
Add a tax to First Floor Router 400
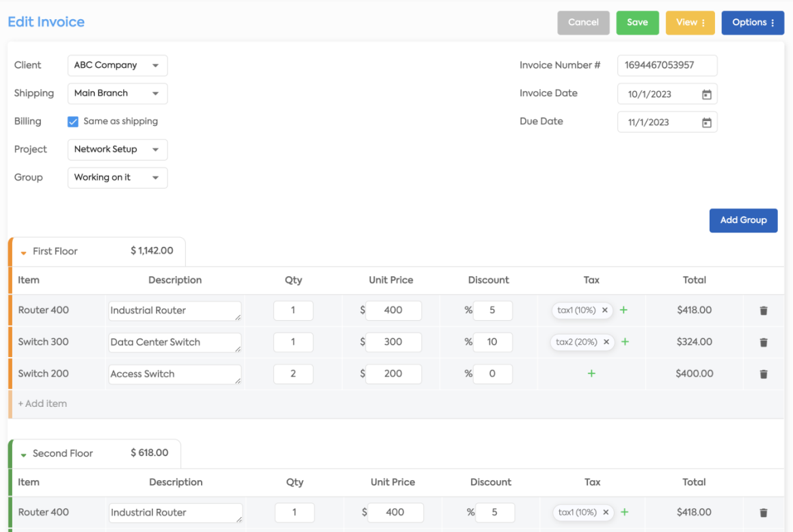623,310
